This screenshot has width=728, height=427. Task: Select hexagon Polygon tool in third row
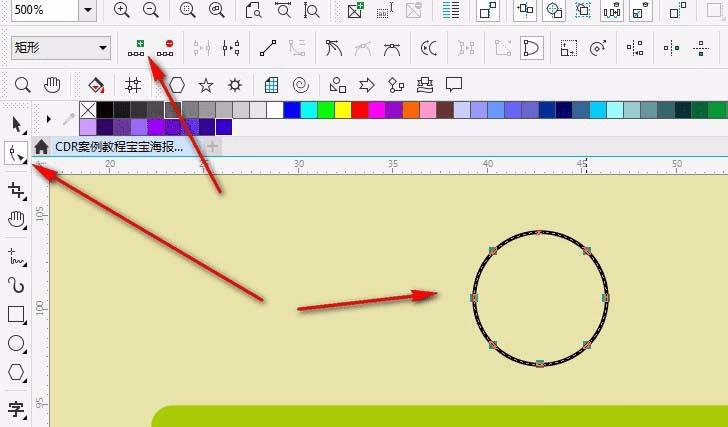pos(176,85)
